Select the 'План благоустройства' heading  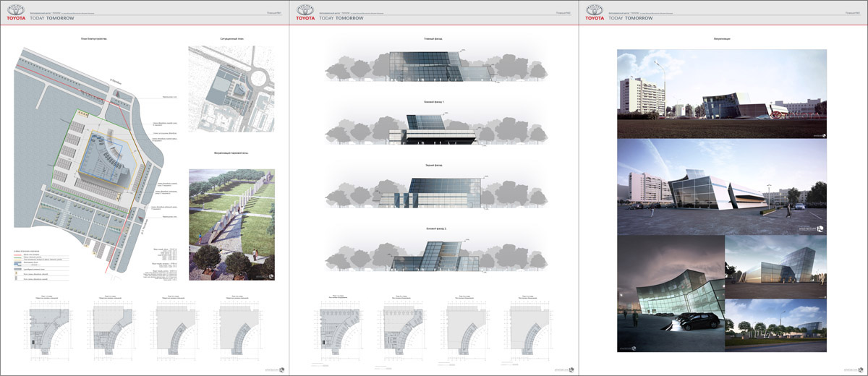(x=94, y=38)
